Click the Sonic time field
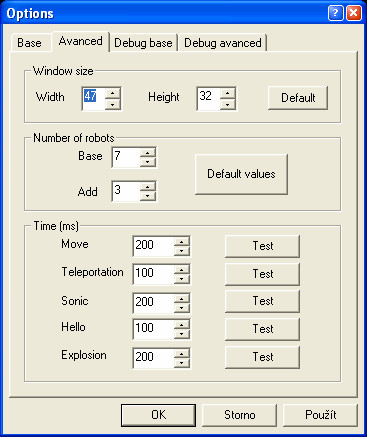Viewport: 367px width, 437px height. pos(153,303)
